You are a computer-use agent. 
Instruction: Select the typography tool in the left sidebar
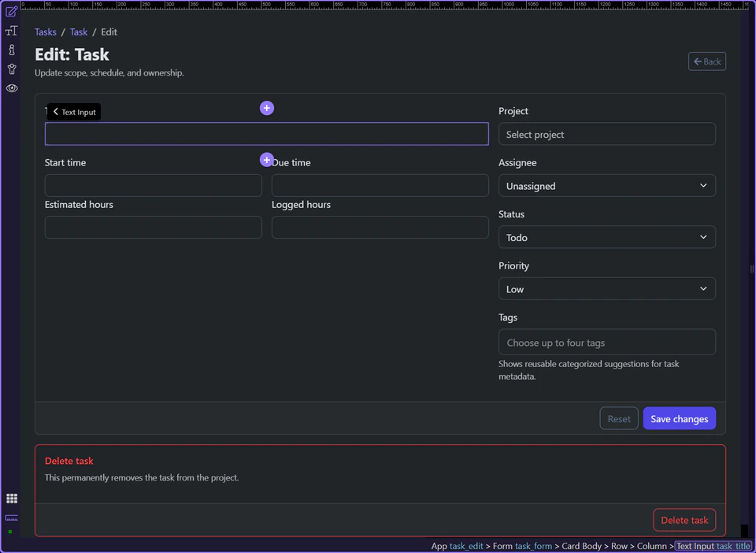pos(11,31)
